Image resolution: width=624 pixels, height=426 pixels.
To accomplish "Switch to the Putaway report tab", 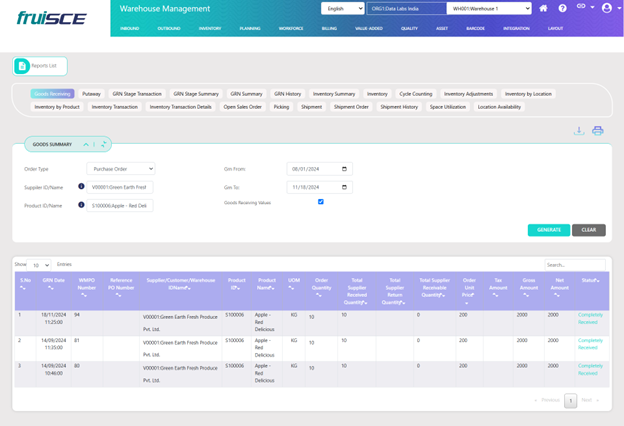I will click(91, 94).
